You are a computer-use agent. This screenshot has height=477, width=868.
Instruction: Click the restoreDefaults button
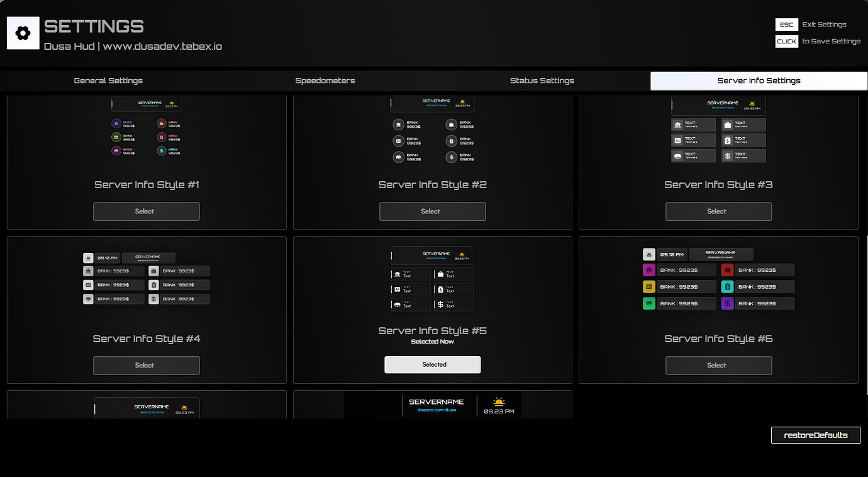click(x=815, y=435)
